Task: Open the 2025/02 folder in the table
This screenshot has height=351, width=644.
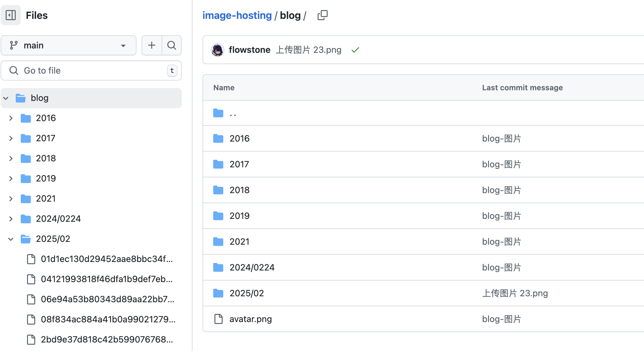Action: (247, 293)
